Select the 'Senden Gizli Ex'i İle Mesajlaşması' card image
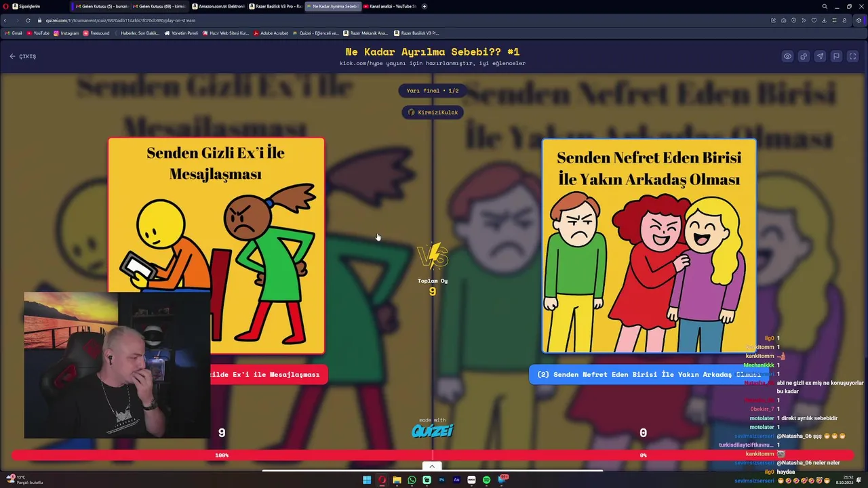868x488 pixels. (216, 245)
